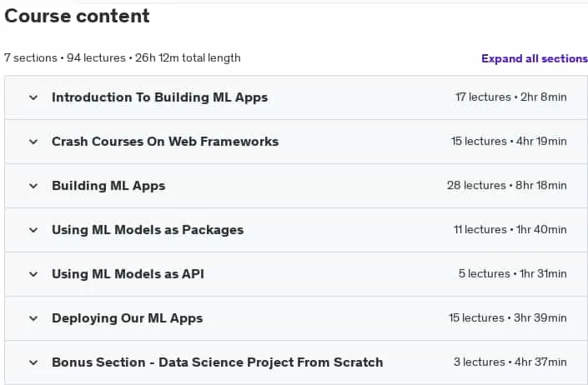The image size is (588, 385).
Task: Click the 3 lectures 4hr 37min label
Action: (510, 362)
